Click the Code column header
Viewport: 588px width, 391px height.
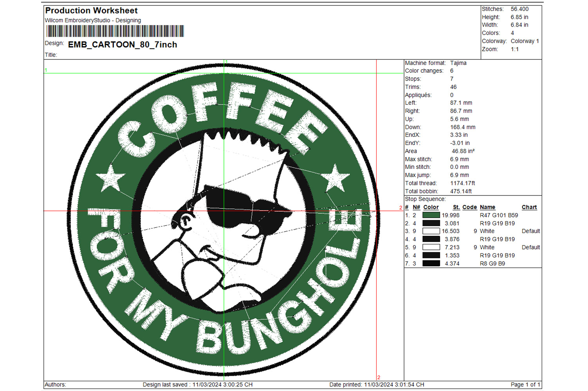coord(469,207)
